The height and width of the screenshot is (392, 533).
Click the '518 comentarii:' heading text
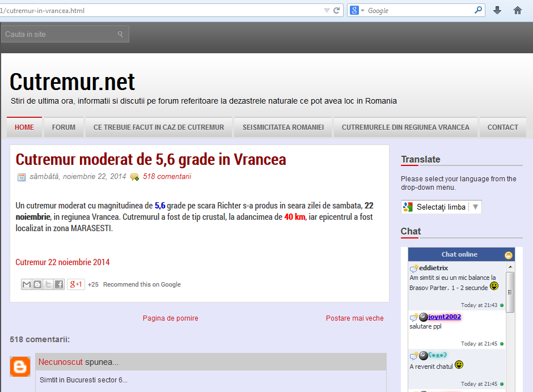click(x=40, y=339)
